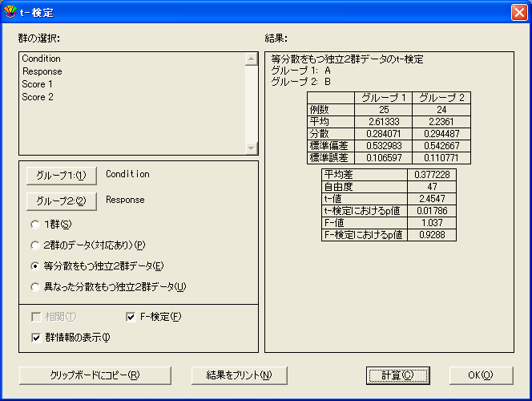Click the 標準誤差 value 0.110771
This screenshot has width=532, height=401.
click(441, 158)
